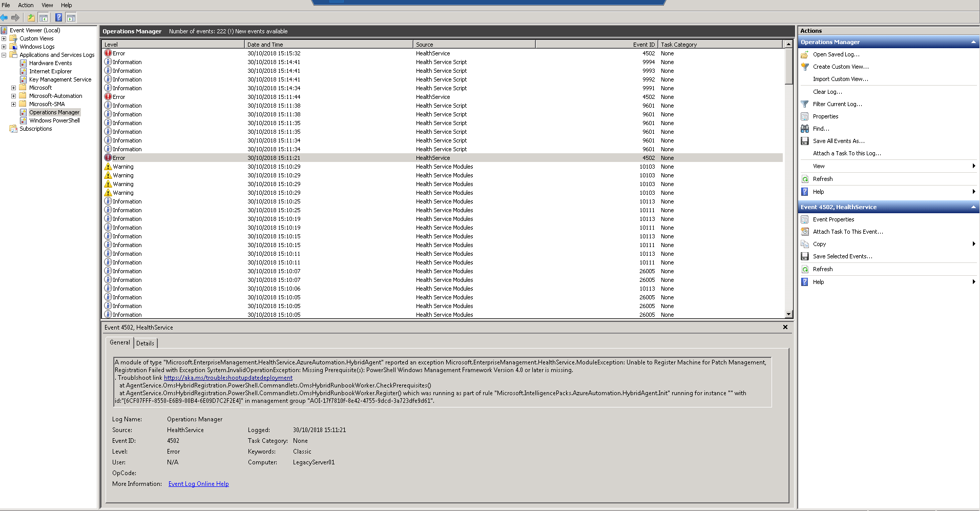Click the Up one level toolbar icon
This screenshot has height=511, width=980.
[31, 17]
